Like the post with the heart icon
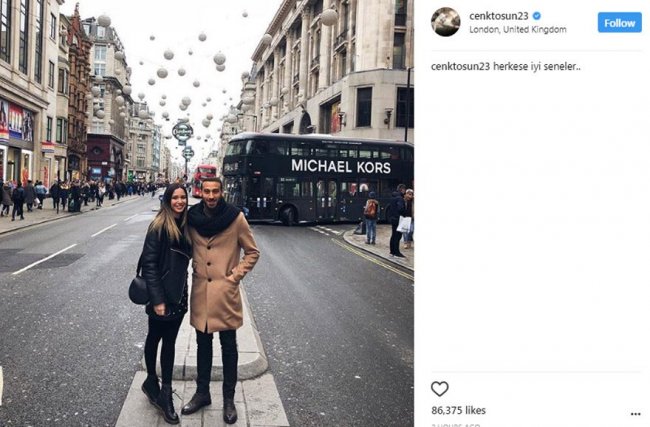650x427 pixels. coord(439,389)
